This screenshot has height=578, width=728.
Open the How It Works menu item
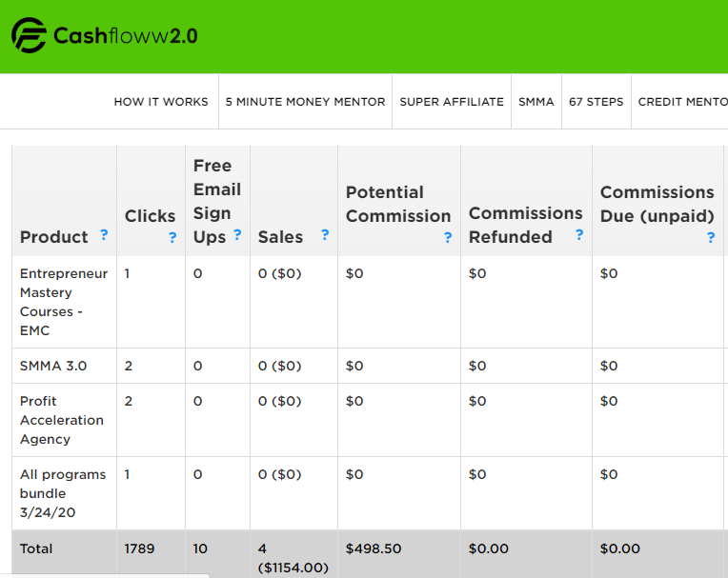[x=161, y=102]
